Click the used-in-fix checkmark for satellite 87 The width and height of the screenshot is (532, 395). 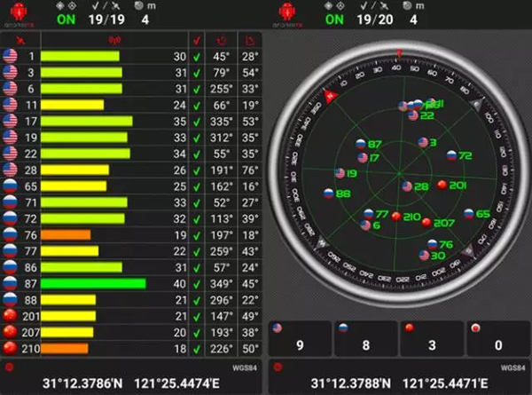pyautogui.click(x=196, y=283)
